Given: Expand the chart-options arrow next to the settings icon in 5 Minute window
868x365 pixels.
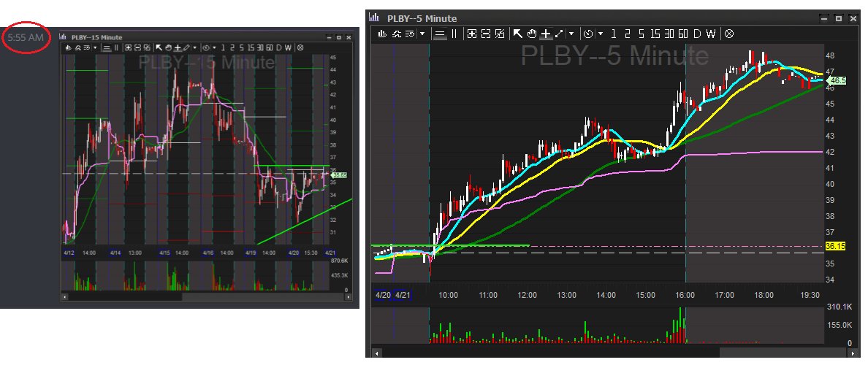Looking at the screenshot, I should click(x=422, y=34).
